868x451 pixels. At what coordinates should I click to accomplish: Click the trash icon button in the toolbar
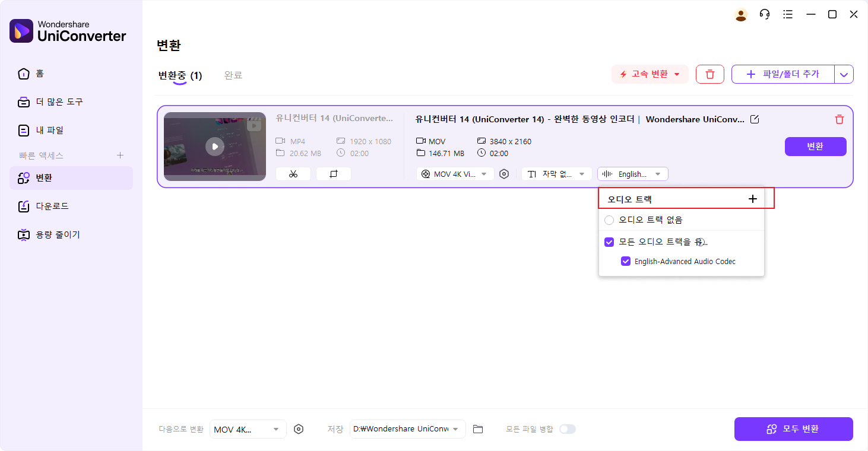pos(709,74)
